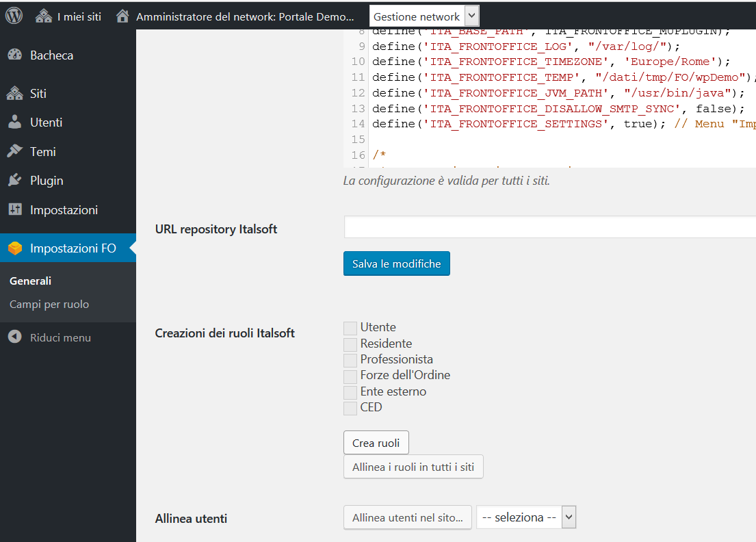
Task: Click the home icon for network admin
Action: [x=123, y=16]
